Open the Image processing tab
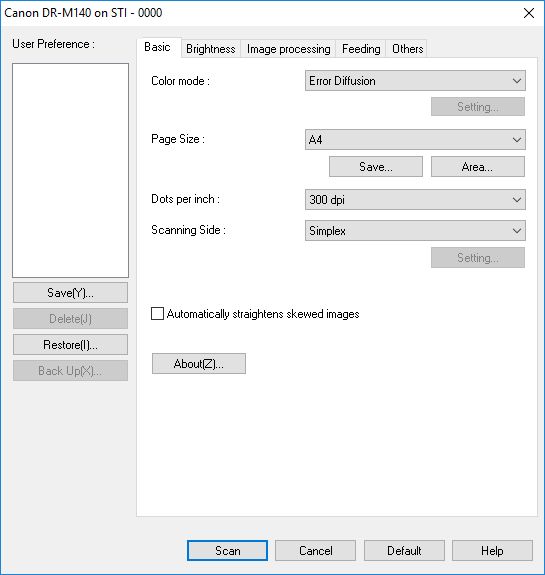Screen dimensions: 545x575 pos(288,49)
